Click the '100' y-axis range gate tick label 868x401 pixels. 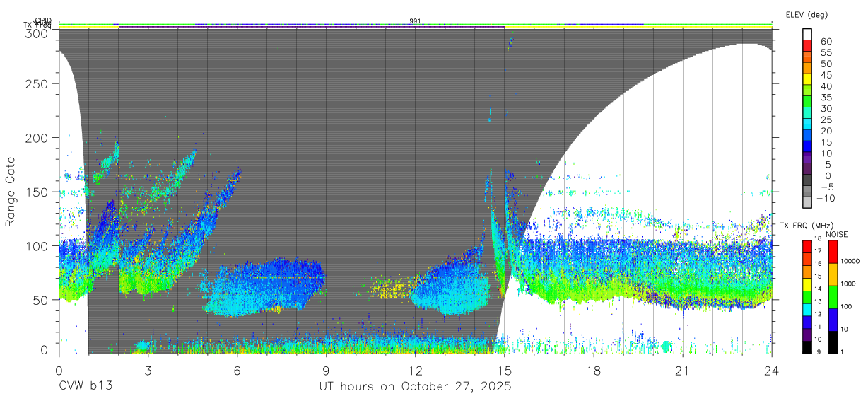(38, 245)
